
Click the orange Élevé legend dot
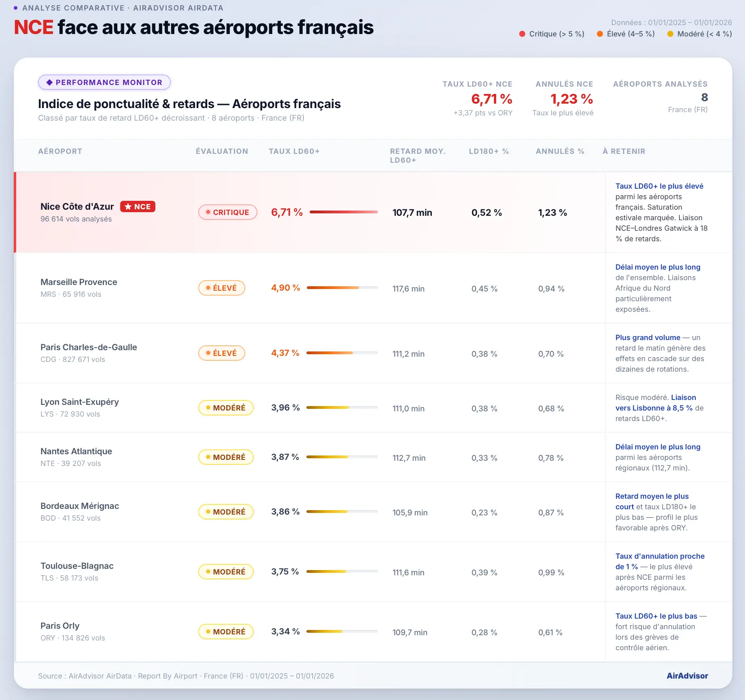600,34
